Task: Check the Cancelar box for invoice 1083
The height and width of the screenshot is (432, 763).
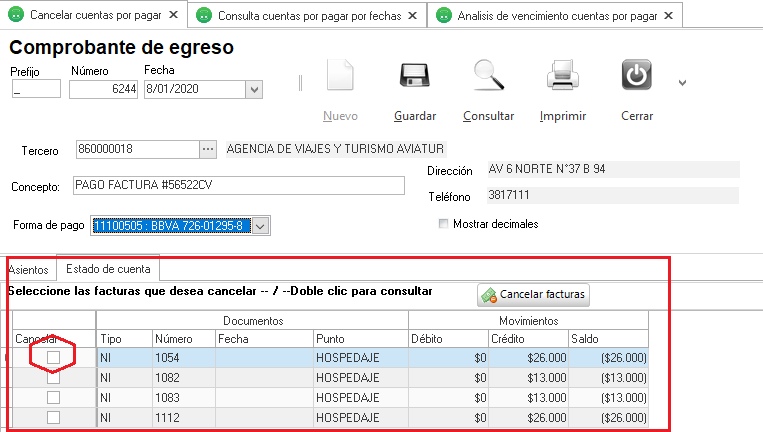Action: click(x=54, y=397)
